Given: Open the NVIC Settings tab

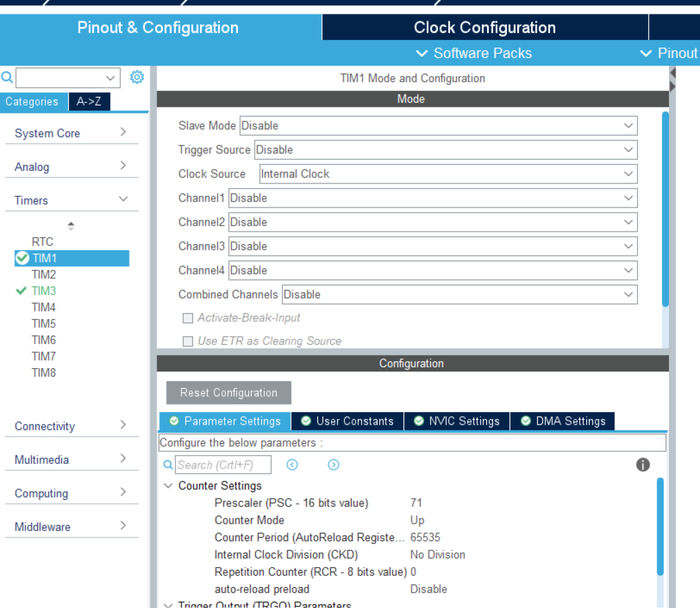Looking at the screenshot, I should click(457, 421).
